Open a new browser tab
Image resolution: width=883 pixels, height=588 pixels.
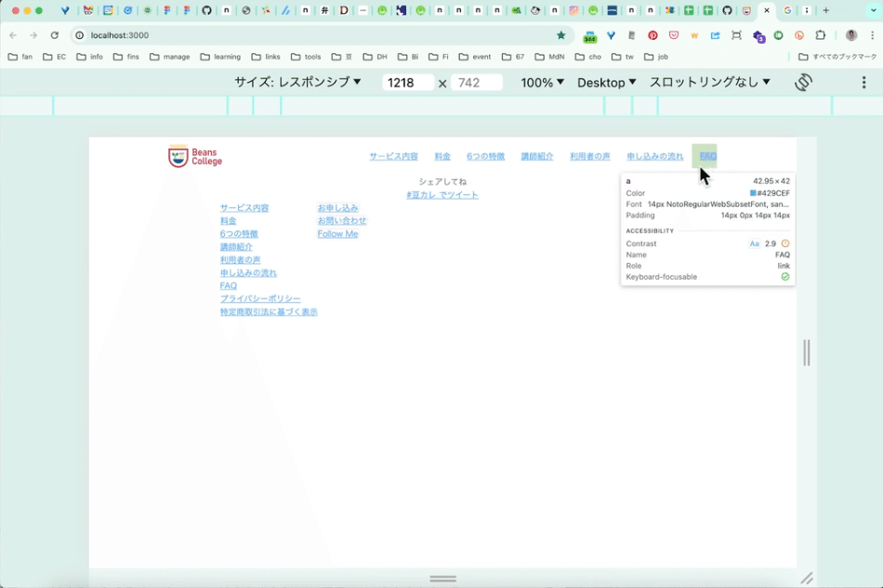click(826, 10)
